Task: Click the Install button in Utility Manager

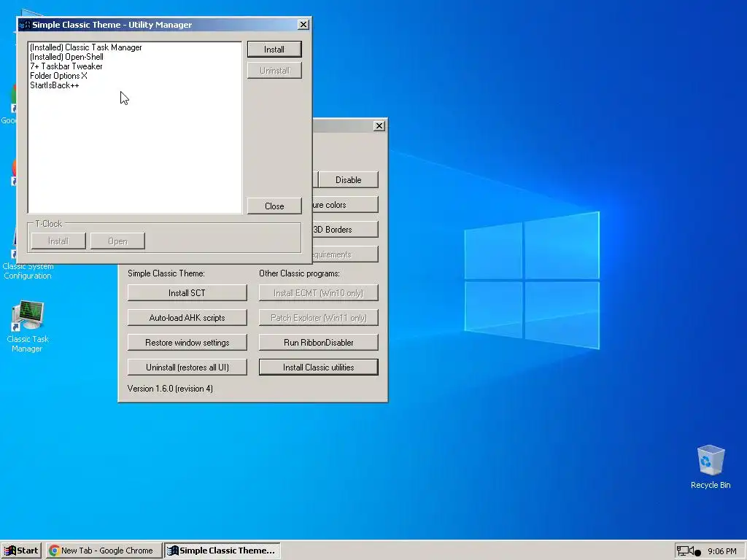Action: coord(274,50)
